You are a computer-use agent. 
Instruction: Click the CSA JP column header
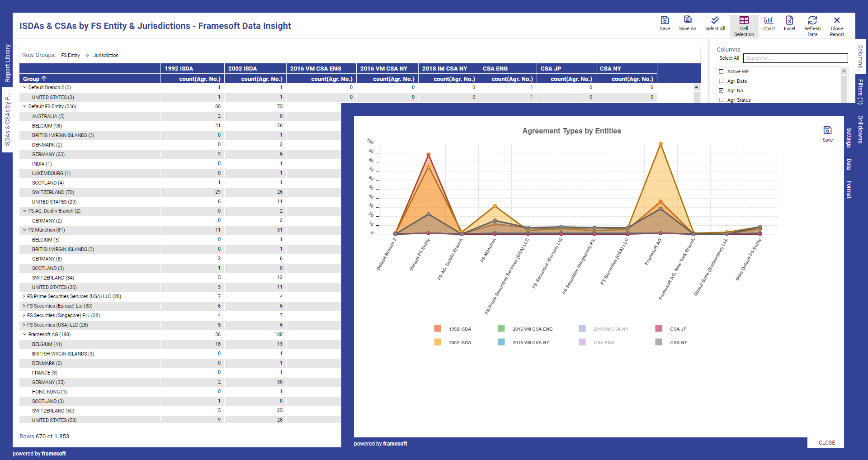click(566, 68)
